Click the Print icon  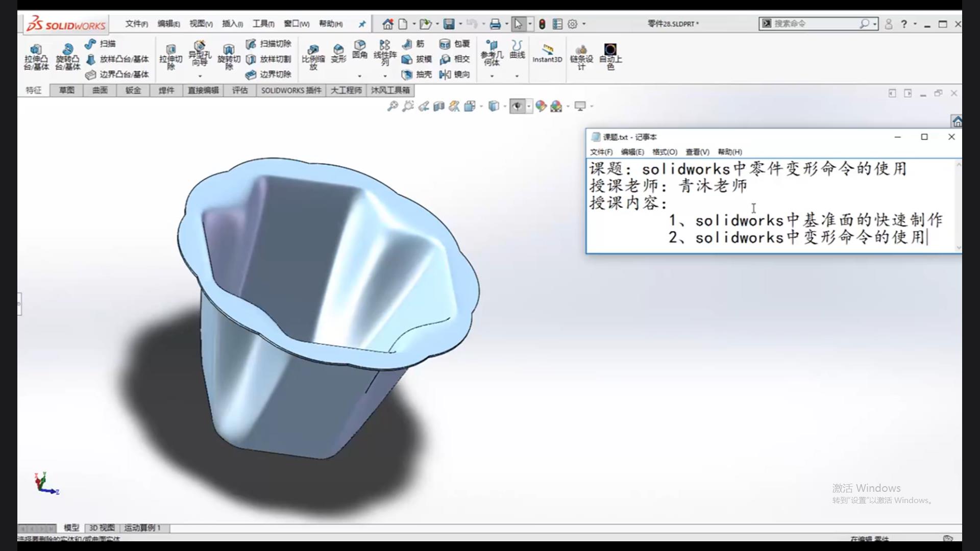click(495, 24)
